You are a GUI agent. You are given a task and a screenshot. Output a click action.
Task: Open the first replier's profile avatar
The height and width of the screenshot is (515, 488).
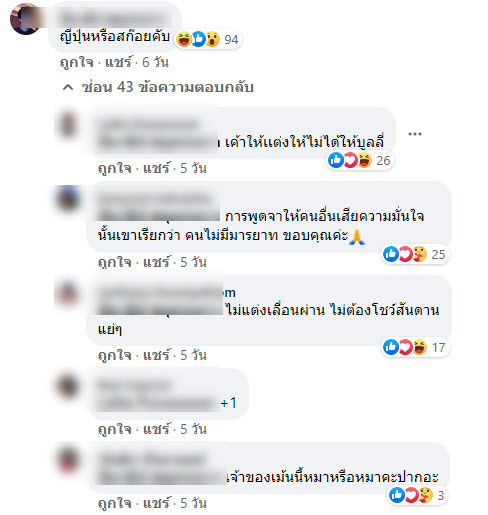pyautogui.click(x=68, y=124)
